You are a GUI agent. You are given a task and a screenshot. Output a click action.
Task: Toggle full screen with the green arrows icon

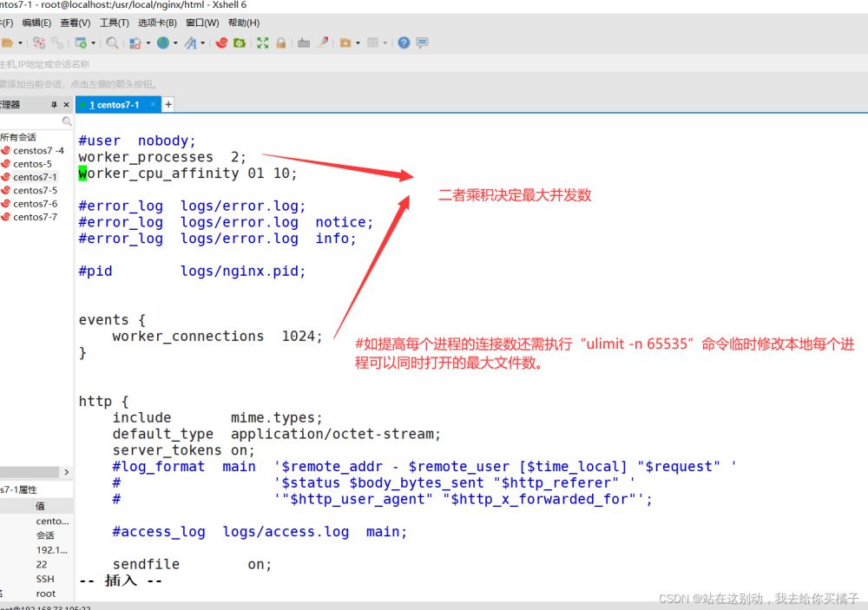(262, 43)
